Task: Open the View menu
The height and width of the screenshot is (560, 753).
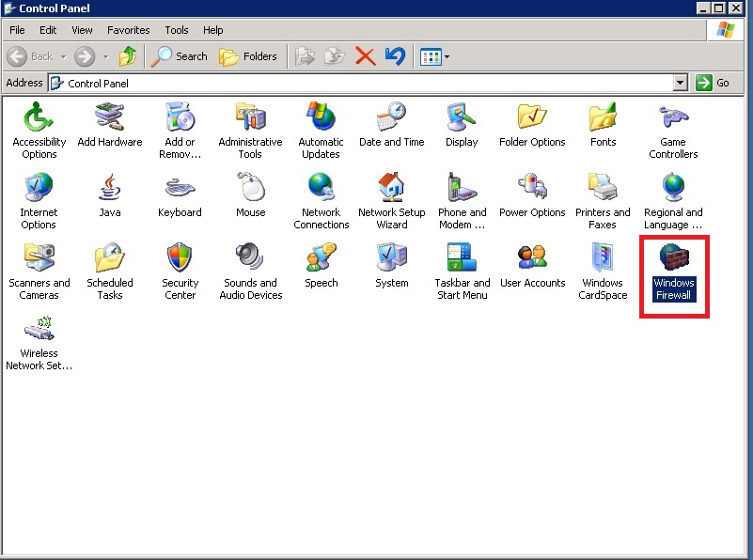Action: point(82,30)
